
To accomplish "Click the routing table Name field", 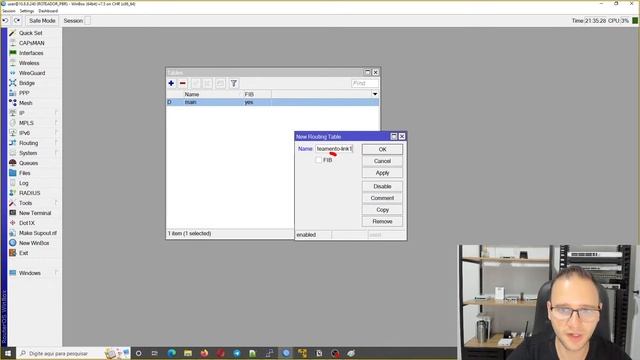I will [334, 149].
